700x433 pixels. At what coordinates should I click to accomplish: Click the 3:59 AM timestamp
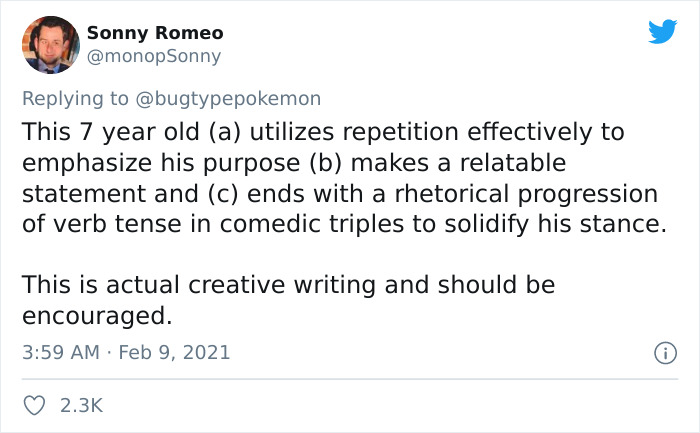click(59, 352)
